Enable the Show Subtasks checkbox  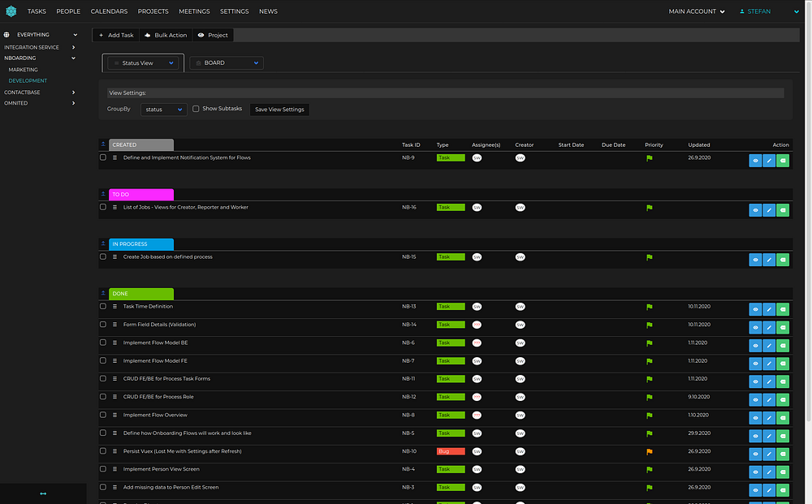[x=196, y=109]
